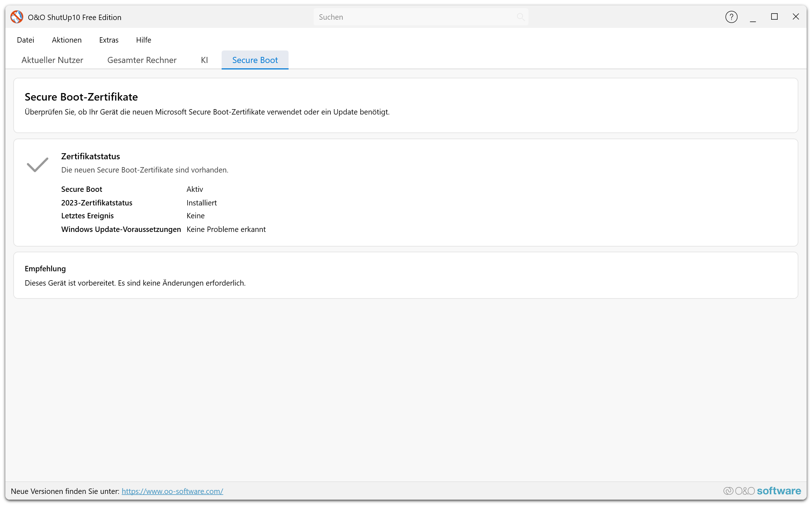Switch to the Aktueller Nutzer tab
The image size is (812, 505).
click(52, 60)
